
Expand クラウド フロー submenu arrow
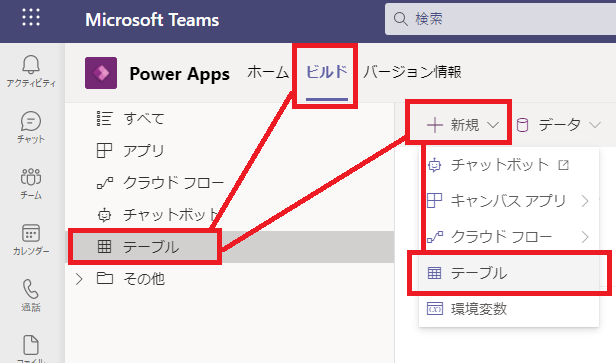tap(585, 237)
